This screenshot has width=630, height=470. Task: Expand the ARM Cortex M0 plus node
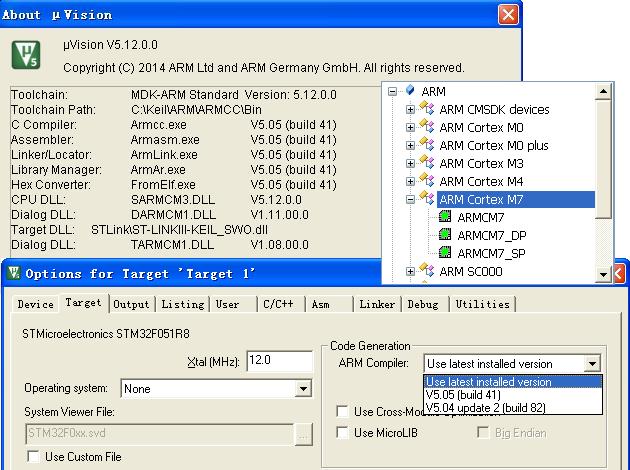pos(410,145)
